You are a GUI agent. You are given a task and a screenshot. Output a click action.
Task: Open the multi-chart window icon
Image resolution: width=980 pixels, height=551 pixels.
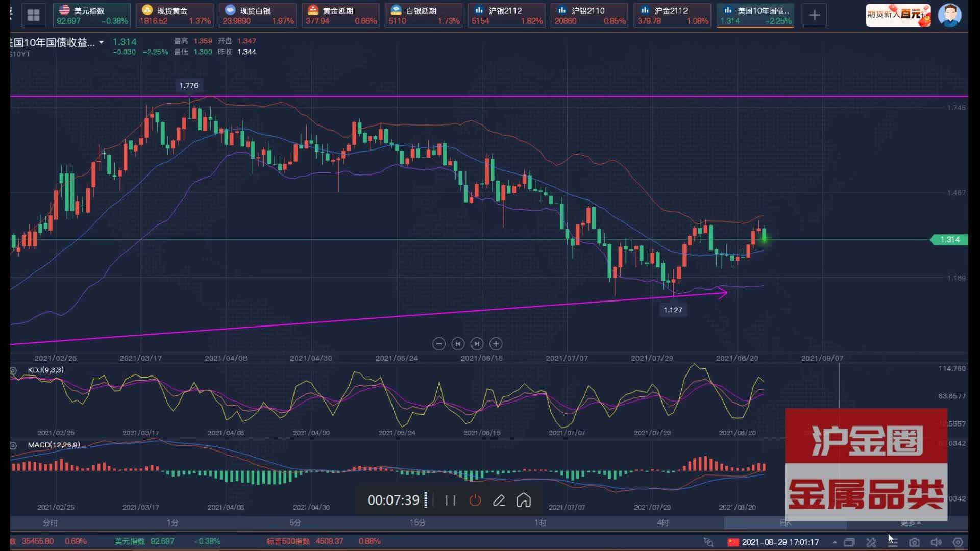click(x=849, y=542)
